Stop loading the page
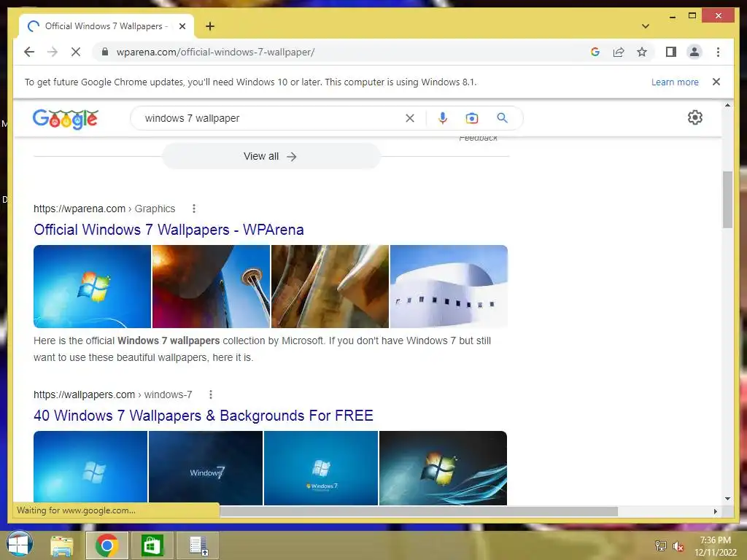The height and width of the screenshot is (560, 747). point(76,52)
